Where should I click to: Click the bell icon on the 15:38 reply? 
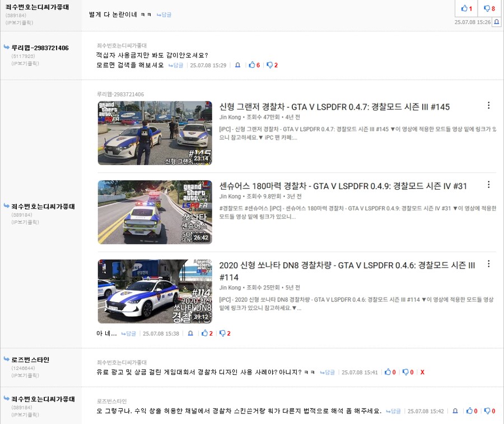[190, 333]
